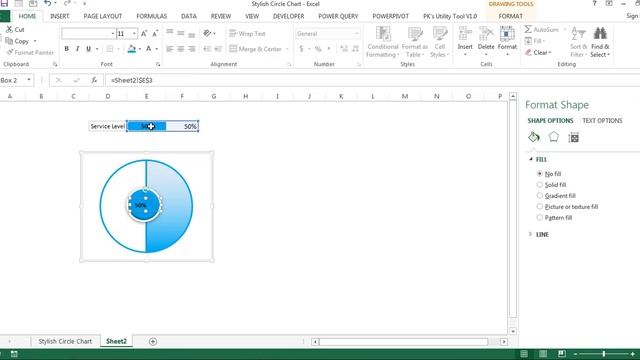Image resolution: width=640 pixels, height=360 pixels.
Task: Click the Orientation text angle icon
Action: tap(207, 33)
